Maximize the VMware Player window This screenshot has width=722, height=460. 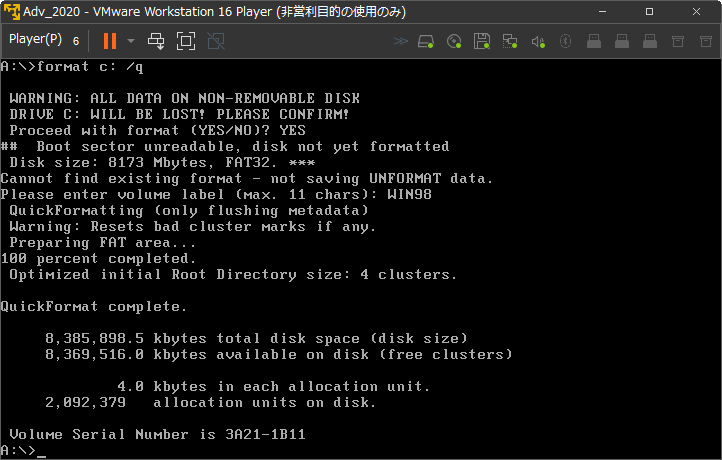[x=649, y=12]
